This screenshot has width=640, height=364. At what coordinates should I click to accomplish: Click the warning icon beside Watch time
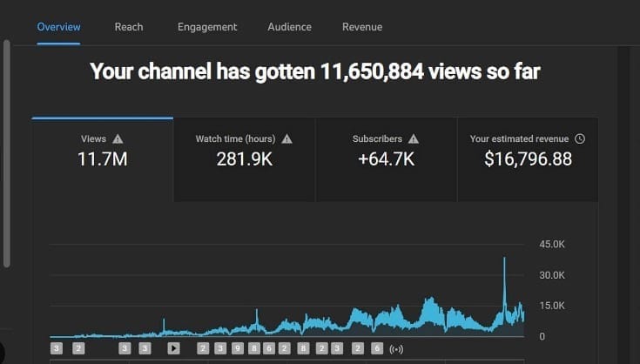tap(287, 139)
